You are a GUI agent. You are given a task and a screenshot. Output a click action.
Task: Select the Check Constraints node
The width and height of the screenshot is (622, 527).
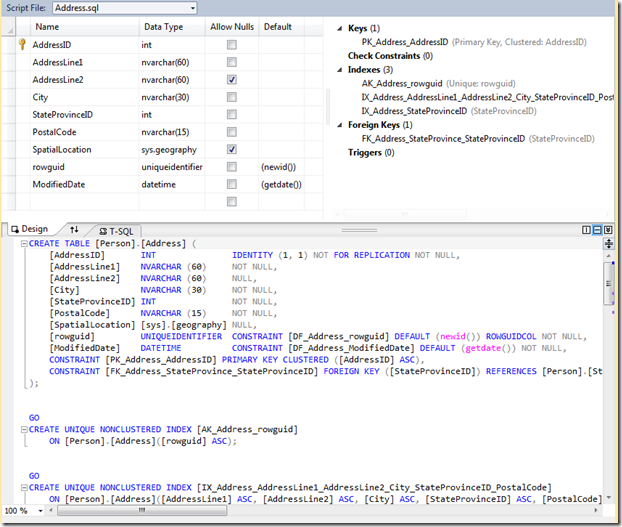[390, 56]
